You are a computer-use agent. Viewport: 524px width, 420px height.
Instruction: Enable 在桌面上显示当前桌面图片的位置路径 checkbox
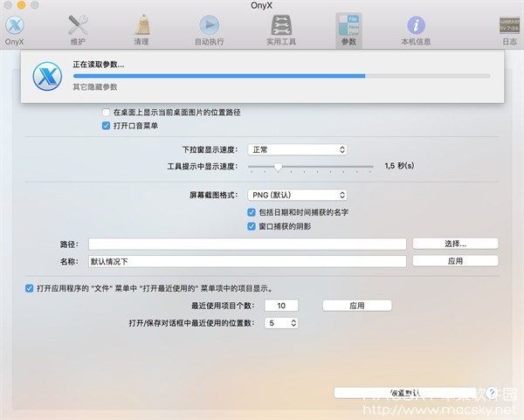pyautogui.click(x=106, y=113)
